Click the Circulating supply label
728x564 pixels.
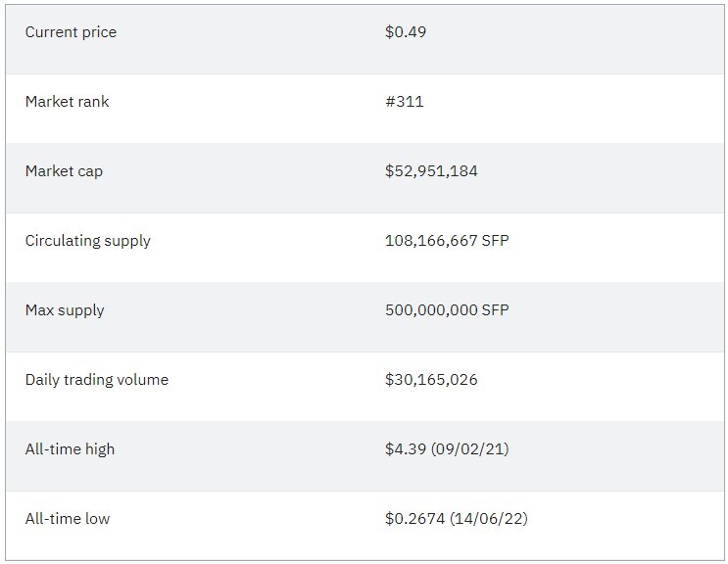click(88, 241)
